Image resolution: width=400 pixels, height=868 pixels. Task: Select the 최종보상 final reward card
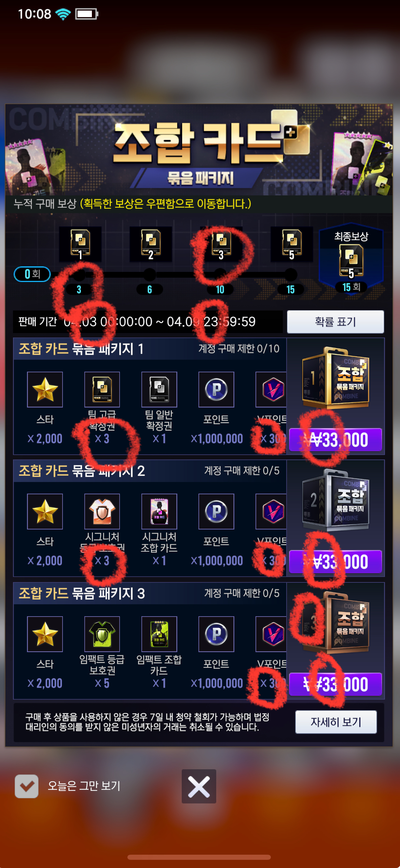351,260
